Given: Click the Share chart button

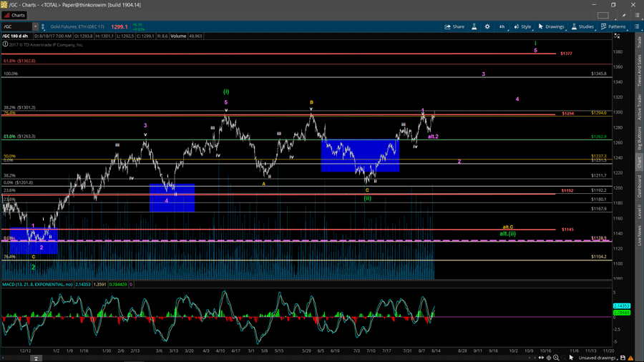Looking at the screenshot, I should pos(454,26).
